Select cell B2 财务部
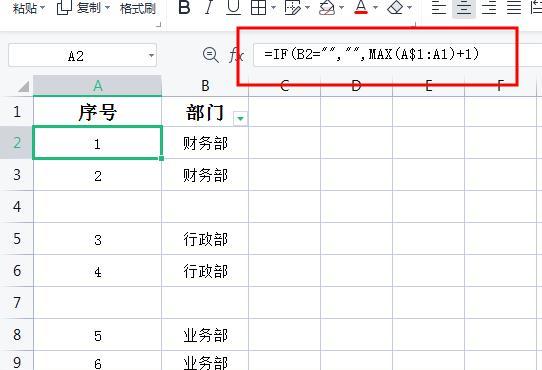This screenshot has height=370, width=542. (x=205, y=142)
